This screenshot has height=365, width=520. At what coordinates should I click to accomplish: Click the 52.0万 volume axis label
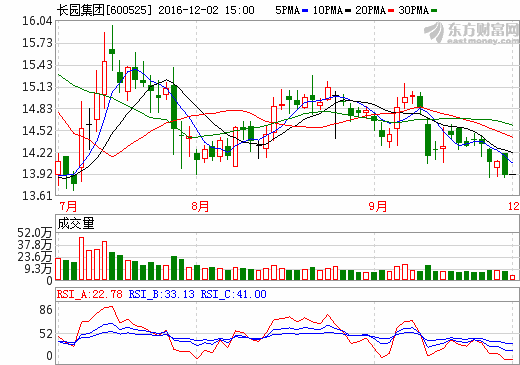pyautogui.click(x=35, y=233)
